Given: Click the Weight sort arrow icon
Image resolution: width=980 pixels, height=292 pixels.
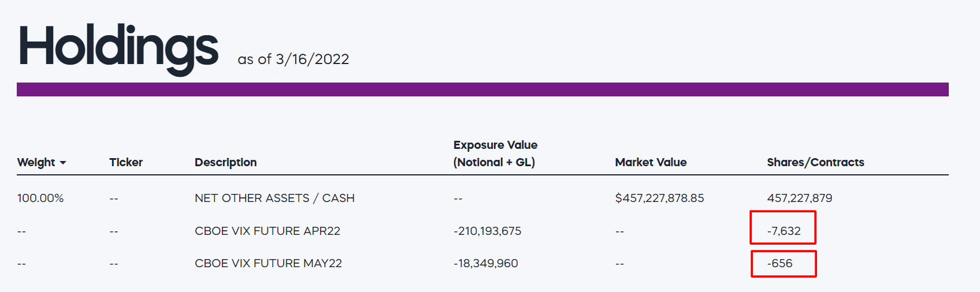Looking at the screenshot, I should pos(63,163).
